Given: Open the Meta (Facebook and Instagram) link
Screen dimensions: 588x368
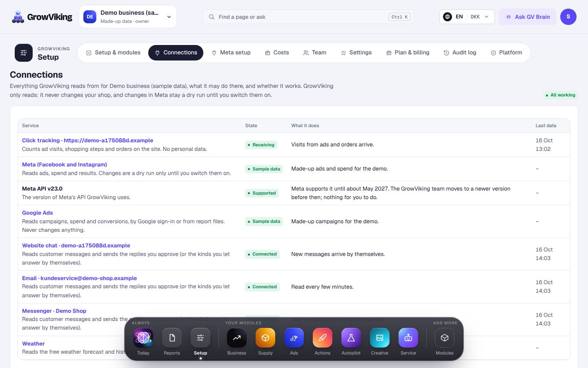Looking at the screenshot, I should coord(65,164).
